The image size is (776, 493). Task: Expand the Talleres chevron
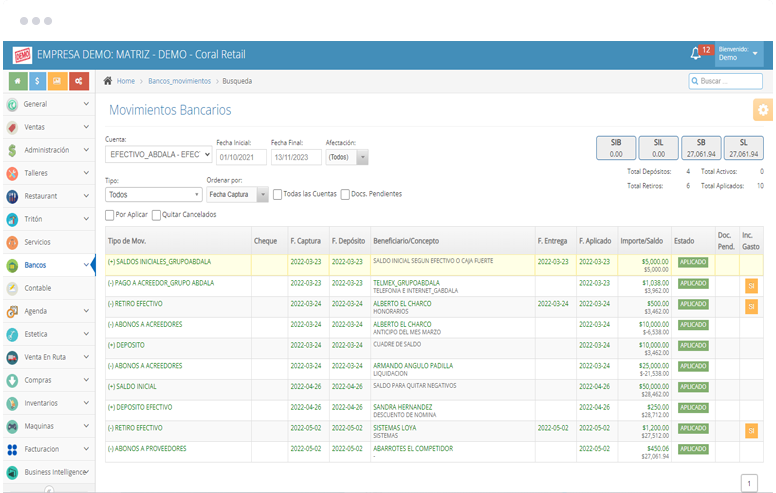[86, 173]
